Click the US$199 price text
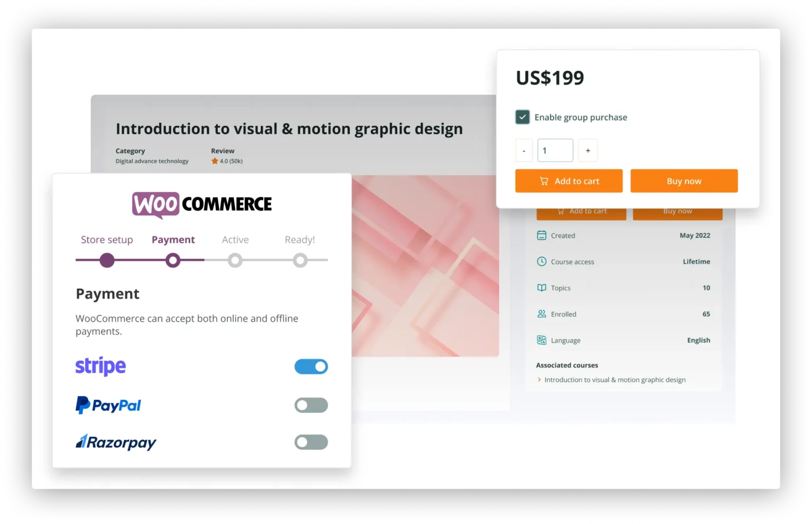The height and width of the screenshot is (524, 812). (x=550, y=78)
